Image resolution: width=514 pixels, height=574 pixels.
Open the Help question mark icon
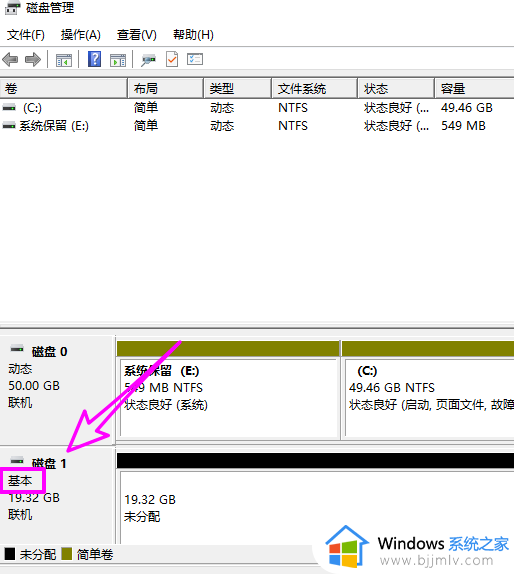coord(94,59)
